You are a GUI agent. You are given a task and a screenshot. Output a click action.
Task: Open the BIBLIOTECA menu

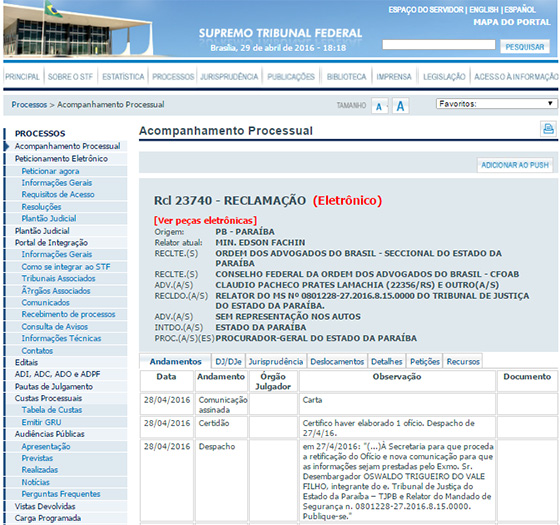coord(346,77)
